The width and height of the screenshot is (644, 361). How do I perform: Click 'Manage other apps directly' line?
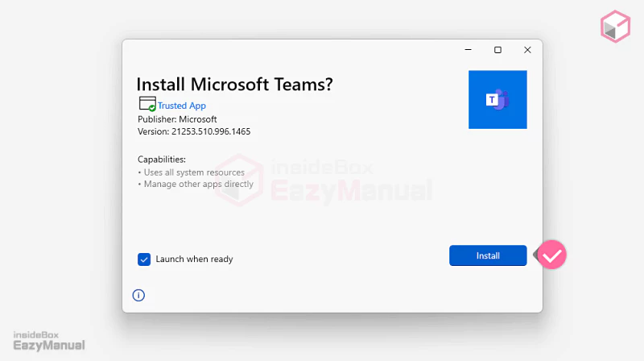pos(196,184)
